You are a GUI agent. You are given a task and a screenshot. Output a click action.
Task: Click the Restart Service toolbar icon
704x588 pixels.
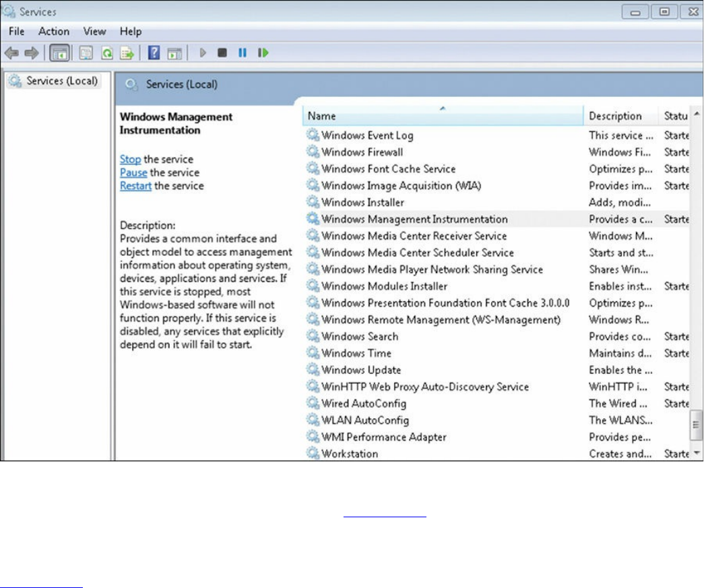(263, 53)
